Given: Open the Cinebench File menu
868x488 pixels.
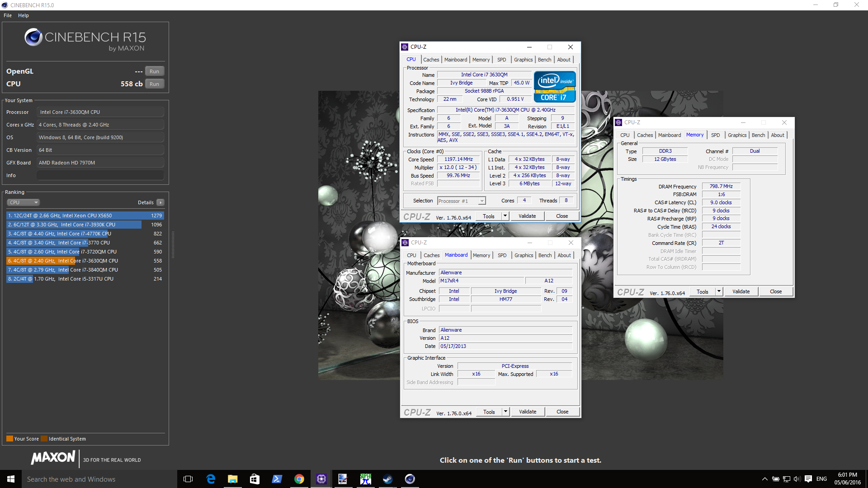Looking at the screenshot, I should 8,15.
